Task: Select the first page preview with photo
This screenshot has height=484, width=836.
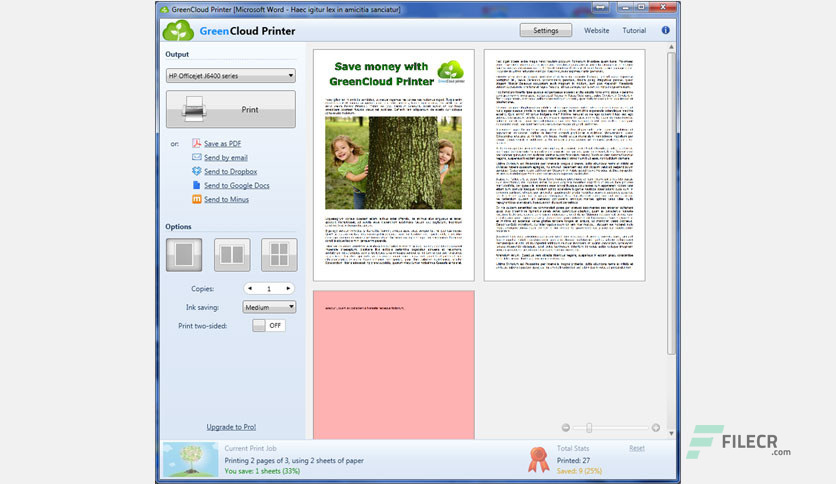Action: coord(393,165)
